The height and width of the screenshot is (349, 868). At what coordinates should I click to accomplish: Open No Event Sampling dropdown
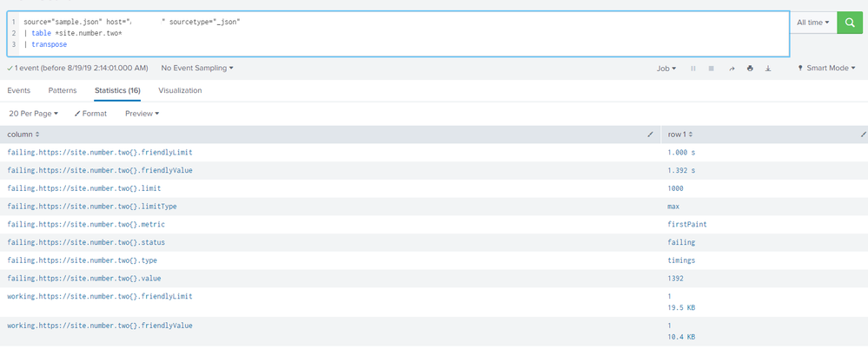pyautogui.click(x=197, y=68)
